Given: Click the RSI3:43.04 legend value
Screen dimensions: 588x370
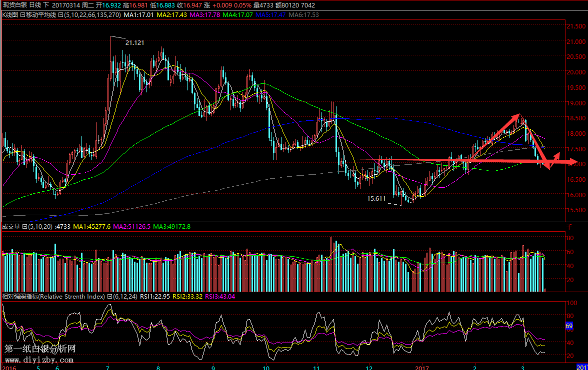Looking at the screenshot, I should (220, 296).
